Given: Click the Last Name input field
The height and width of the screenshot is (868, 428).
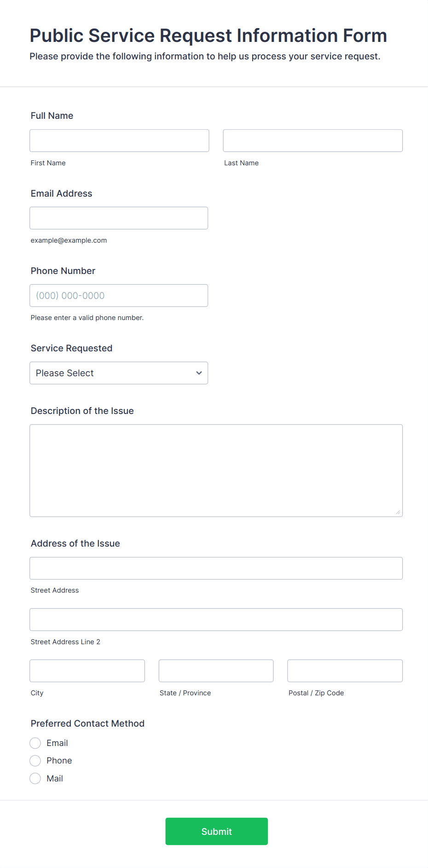Looking at the screenshot, I should coord(312,140).
